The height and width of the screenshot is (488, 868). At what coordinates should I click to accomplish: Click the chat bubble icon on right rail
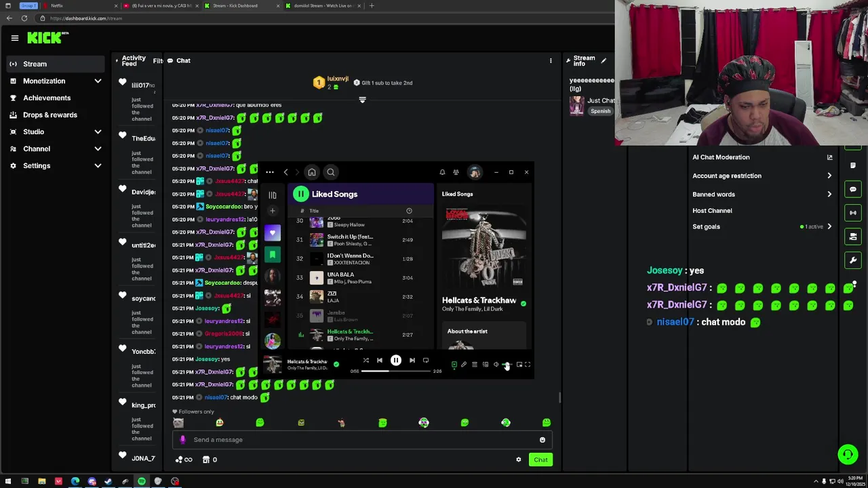[853, 189]
